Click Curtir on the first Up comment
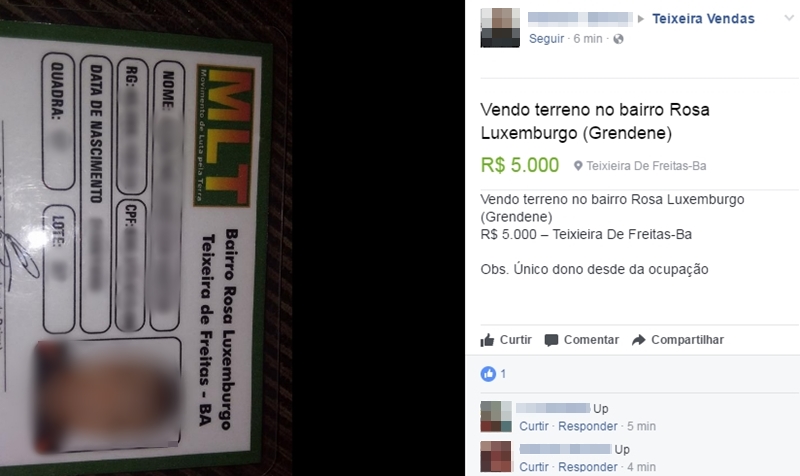The image size is (800, 476). 534,426
